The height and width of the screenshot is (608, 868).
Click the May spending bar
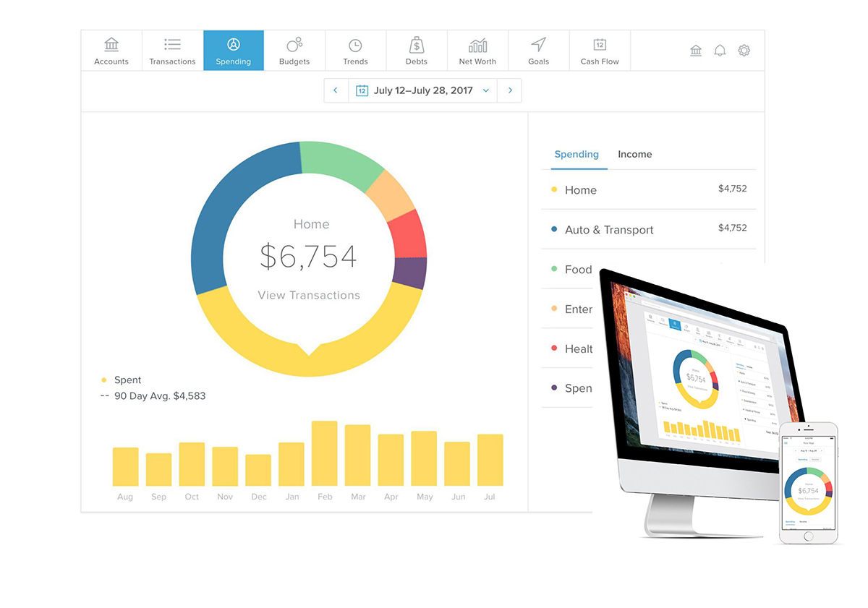click(x=424, y=458)
